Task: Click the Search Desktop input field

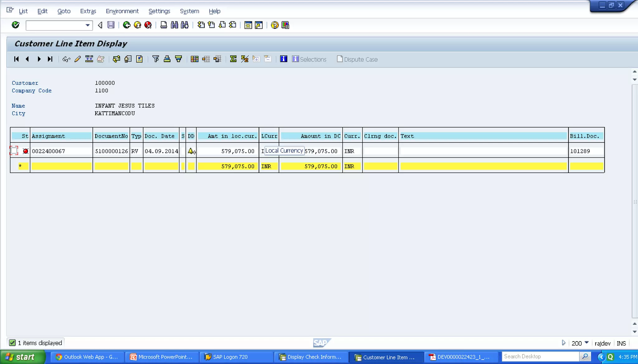Action: point(540,357)
